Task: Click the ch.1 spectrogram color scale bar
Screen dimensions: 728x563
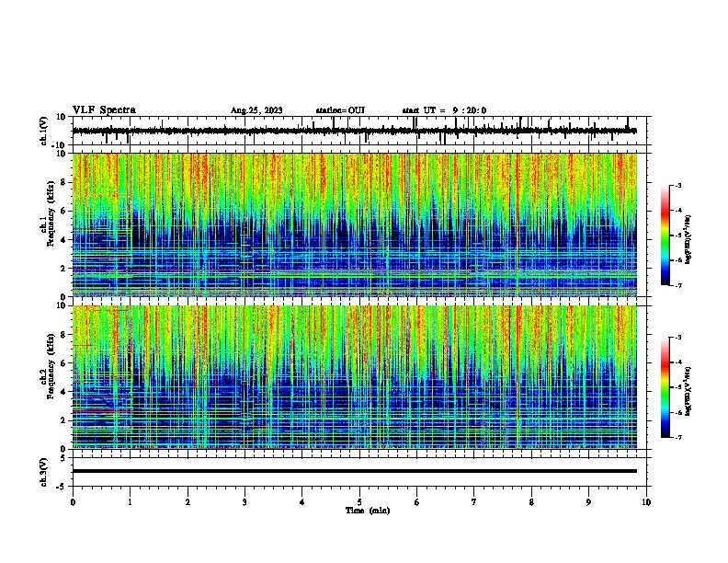Action: [665, 236]
